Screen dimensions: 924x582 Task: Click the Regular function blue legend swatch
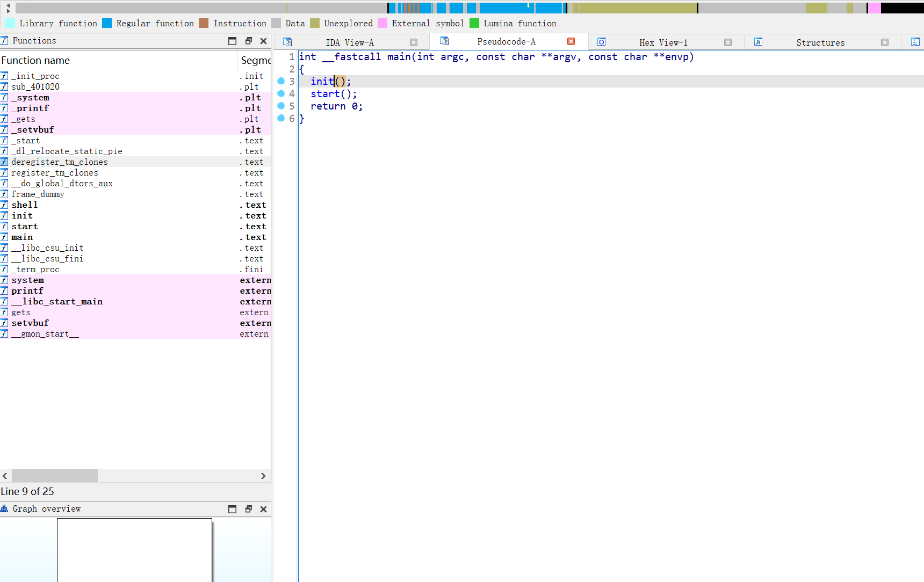107,23
